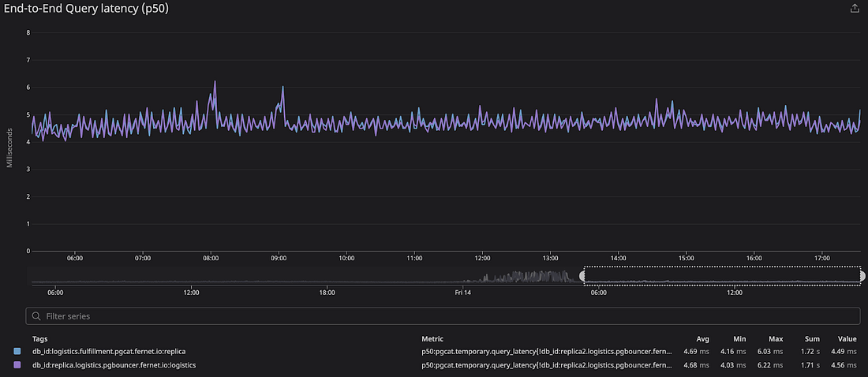Click the left handle of time range selector

(x=583, y=276)
